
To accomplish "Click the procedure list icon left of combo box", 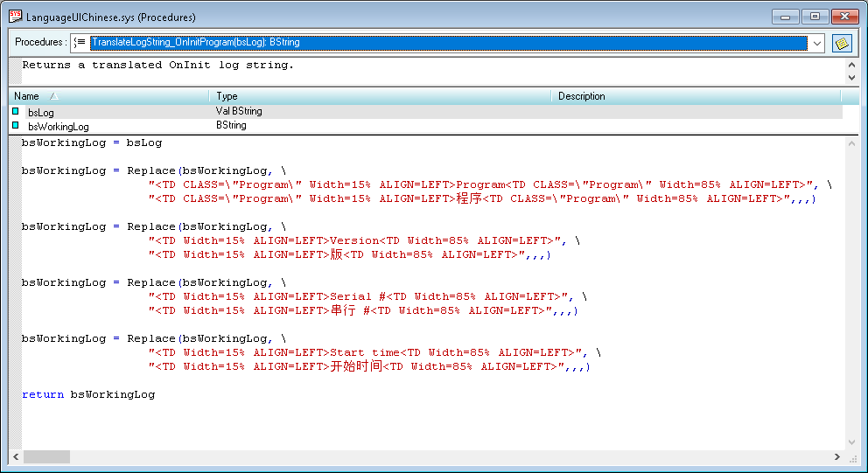I will coord(80,42).
